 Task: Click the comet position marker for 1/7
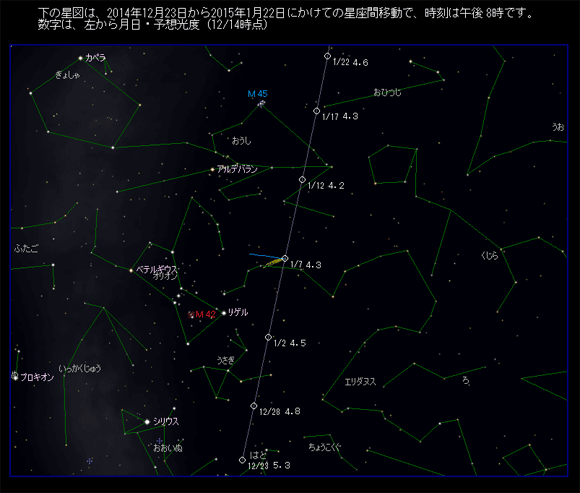coord(285,258)
